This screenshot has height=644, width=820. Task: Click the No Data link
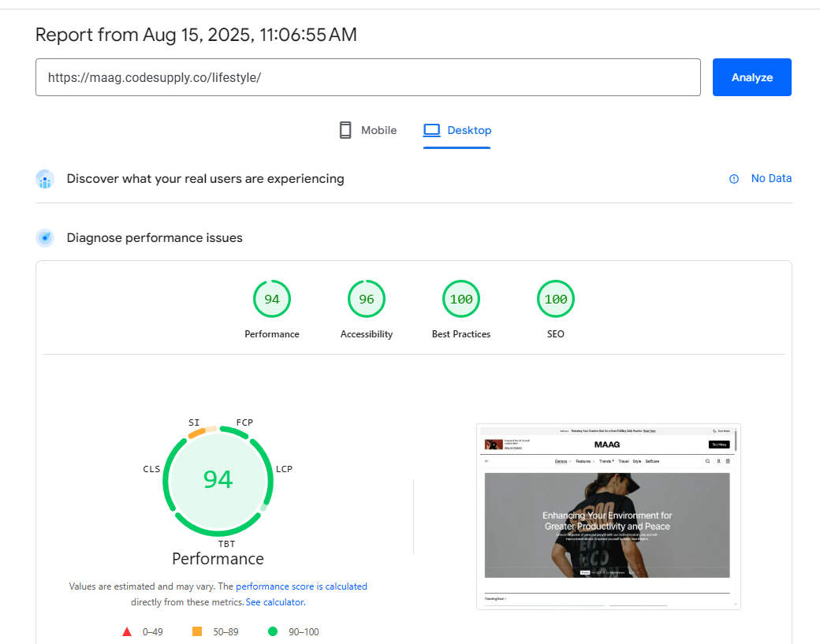(771, 178)
